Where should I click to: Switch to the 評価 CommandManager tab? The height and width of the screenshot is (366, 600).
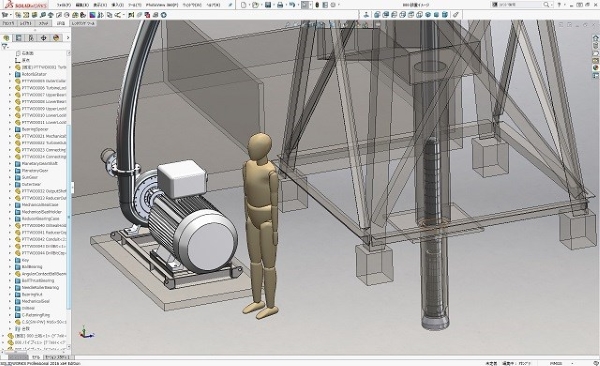pos(61,23)
